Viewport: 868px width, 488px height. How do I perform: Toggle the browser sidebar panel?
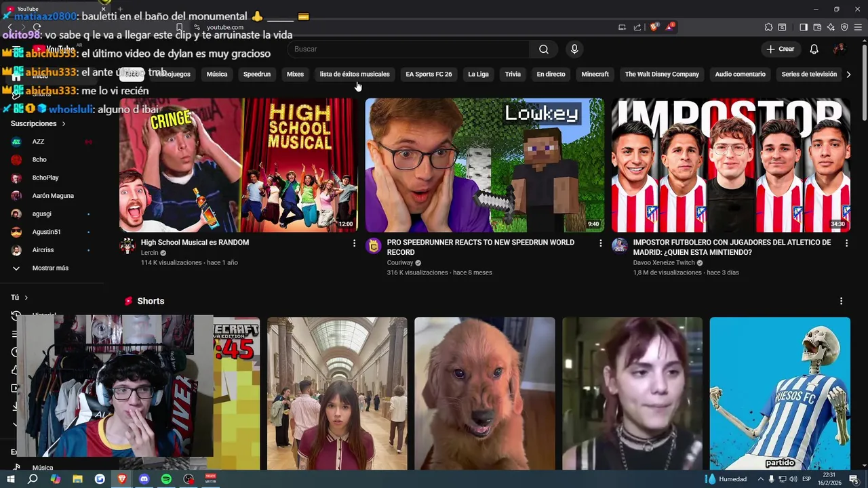tap(804, 27)
